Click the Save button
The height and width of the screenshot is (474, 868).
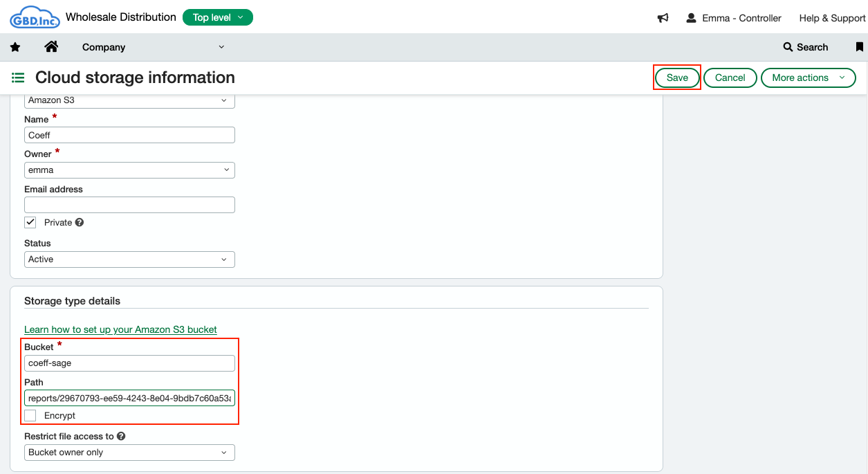coord(677,78)
